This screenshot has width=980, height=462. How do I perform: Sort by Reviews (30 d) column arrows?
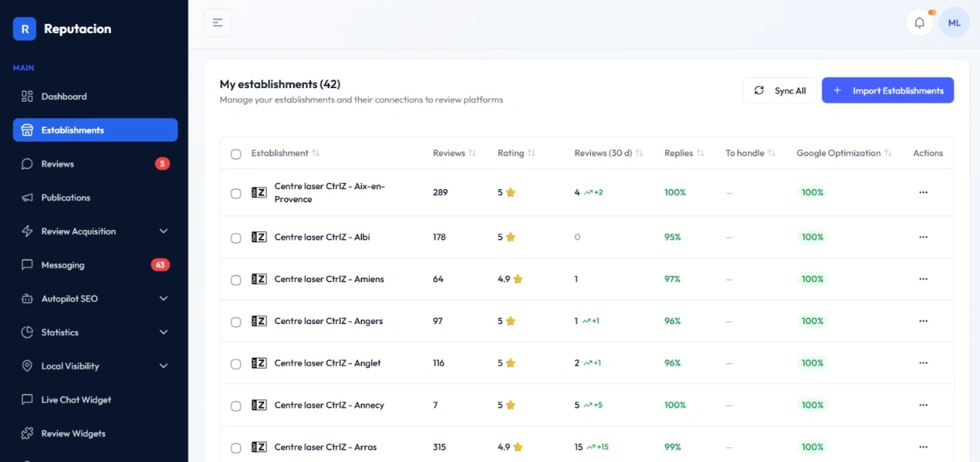(x=639, y=153)
